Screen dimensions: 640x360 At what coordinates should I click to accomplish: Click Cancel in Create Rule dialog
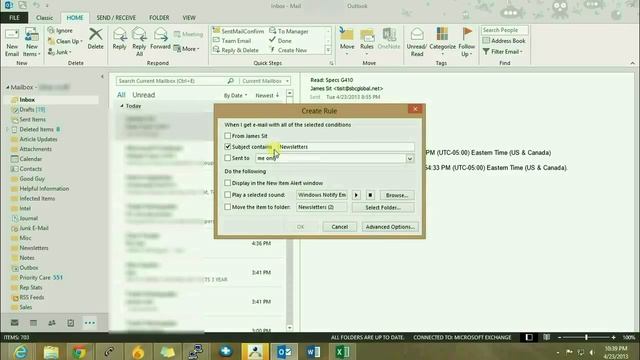coord(340,227)
